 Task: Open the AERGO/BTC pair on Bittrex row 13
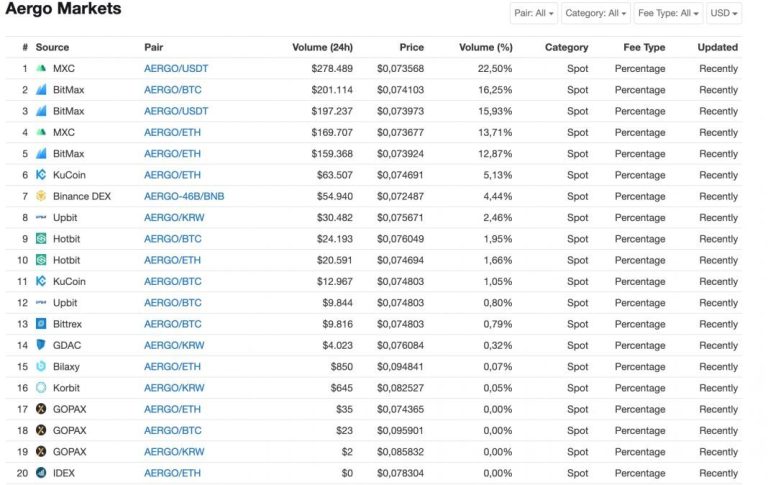[172, 324]
